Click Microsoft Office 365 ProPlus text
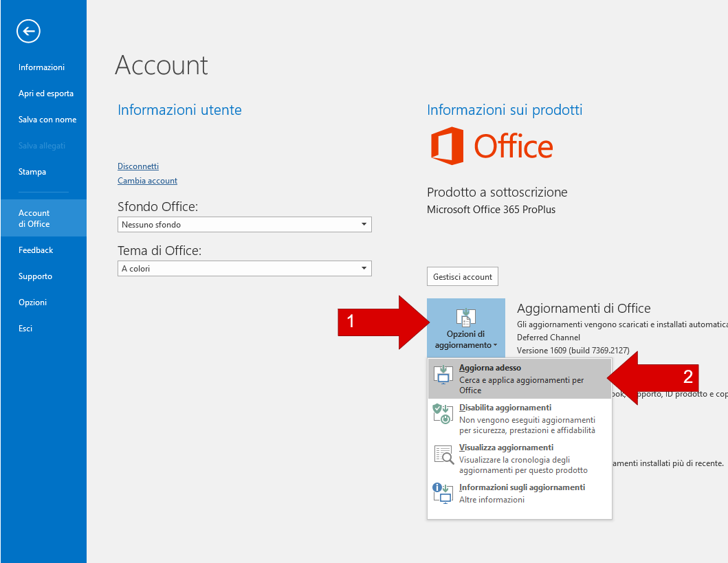This screenshot has height=563, width=728. [492, 210]
